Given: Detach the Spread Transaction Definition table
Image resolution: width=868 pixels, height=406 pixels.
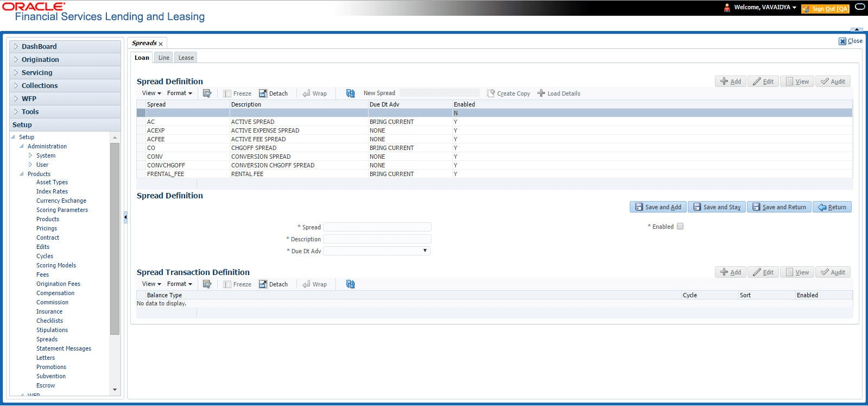Looking at the screenshot, I should (x=273, y=284).
